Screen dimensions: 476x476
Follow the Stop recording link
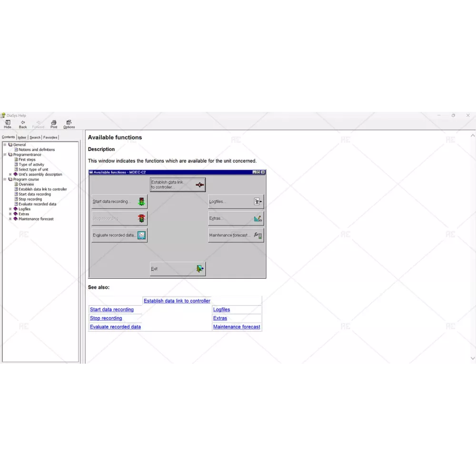pyautogui.click(x=106, y=318)
